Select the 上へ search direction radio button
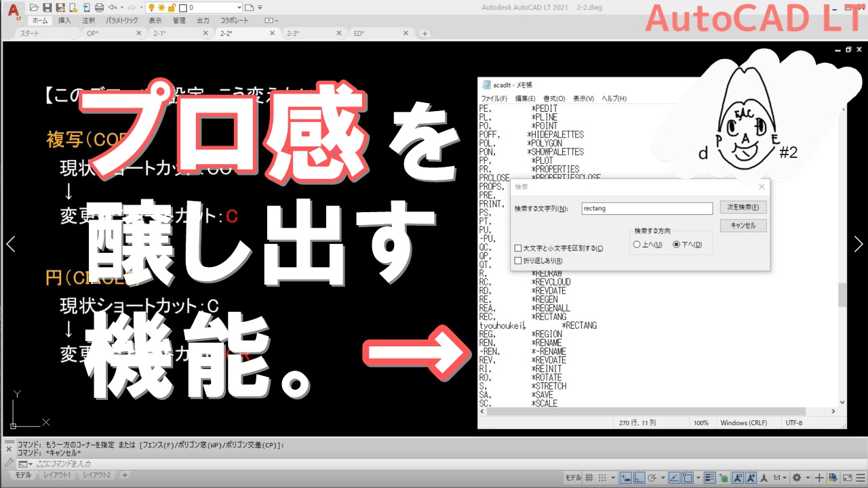Screen dimensions: 868x488 point(637,245)
